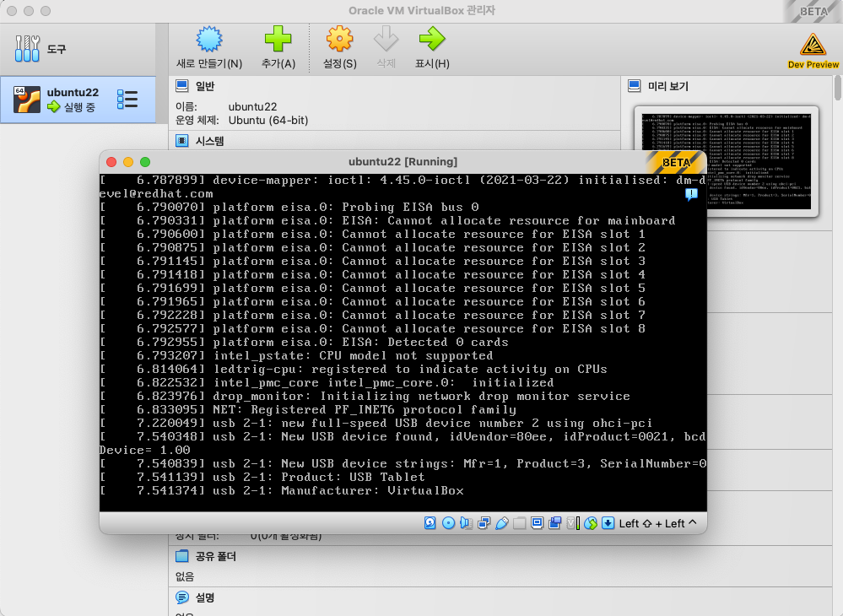The image size is (843, 616).
Task: Click keyboard capture arrow icon
Action: tap(608, 523)
